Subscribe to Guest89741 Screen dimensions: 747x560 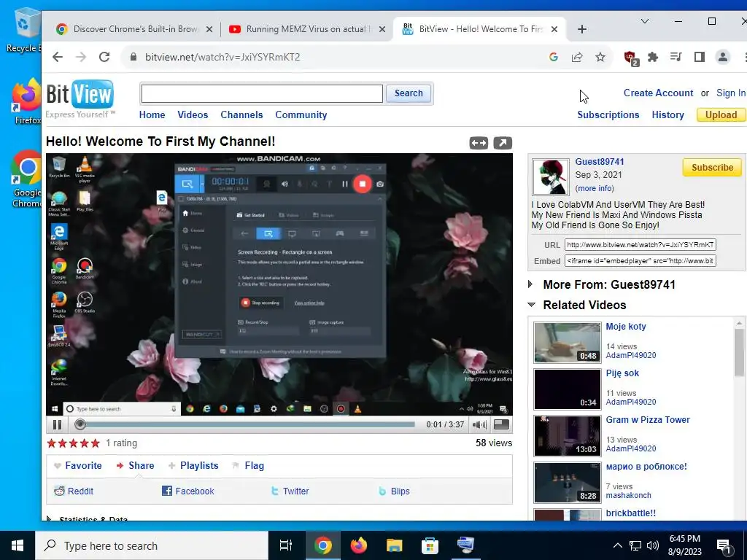pos(712,168)
